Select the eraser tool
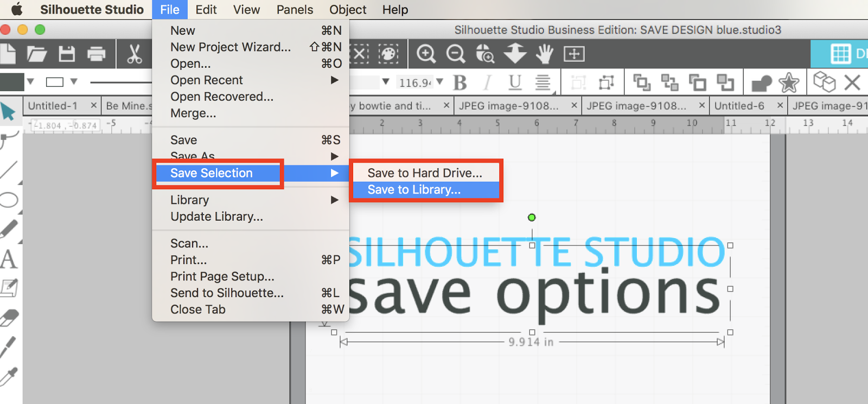This screenshot has width=868, height=404. tap(9, 317)
